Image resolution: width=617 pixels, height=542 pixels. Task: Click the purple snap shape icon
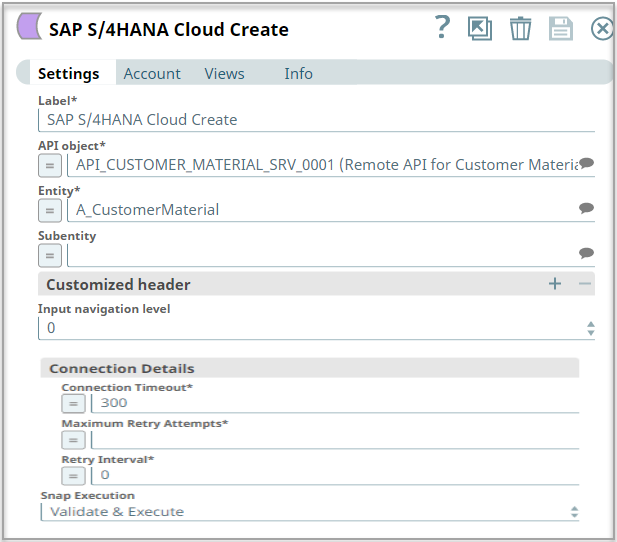(29, 26)
